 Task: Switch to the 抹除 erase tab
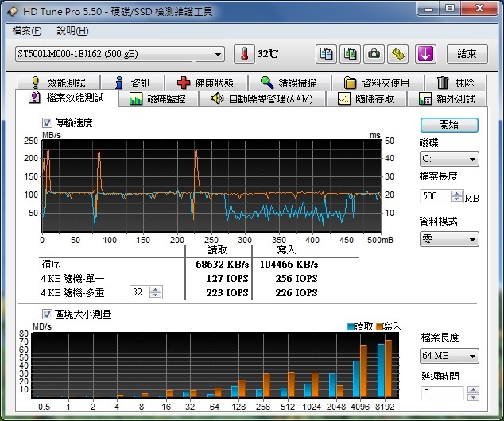tap(456, 83)
